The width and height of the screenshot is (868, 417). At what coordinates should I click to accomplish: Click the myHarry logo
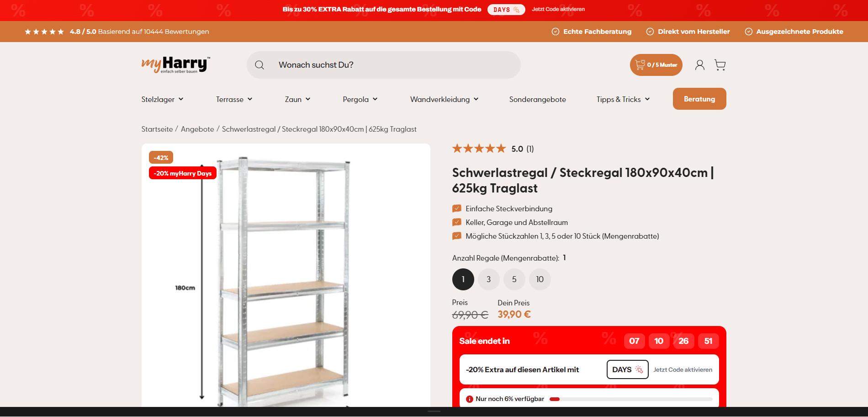[176, 65]
